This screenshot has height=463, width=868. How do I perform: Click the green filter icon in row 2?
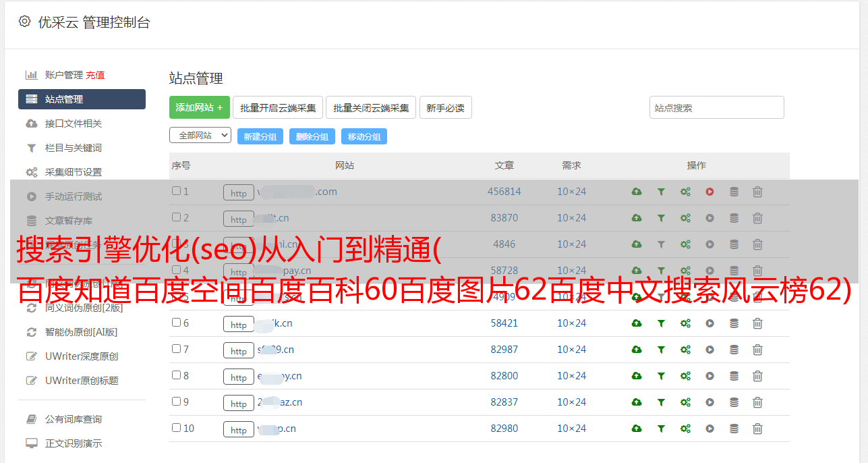click(661, 218)
